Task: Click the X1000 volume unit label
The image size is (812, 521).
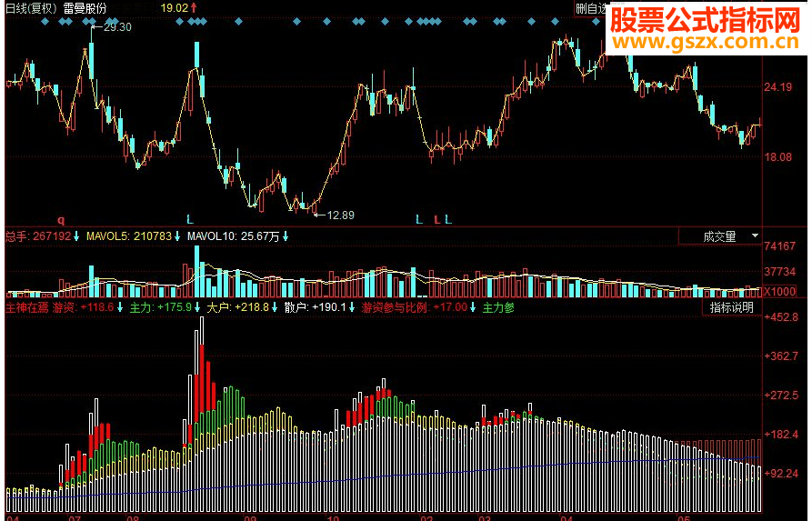Action: [780, 292]
